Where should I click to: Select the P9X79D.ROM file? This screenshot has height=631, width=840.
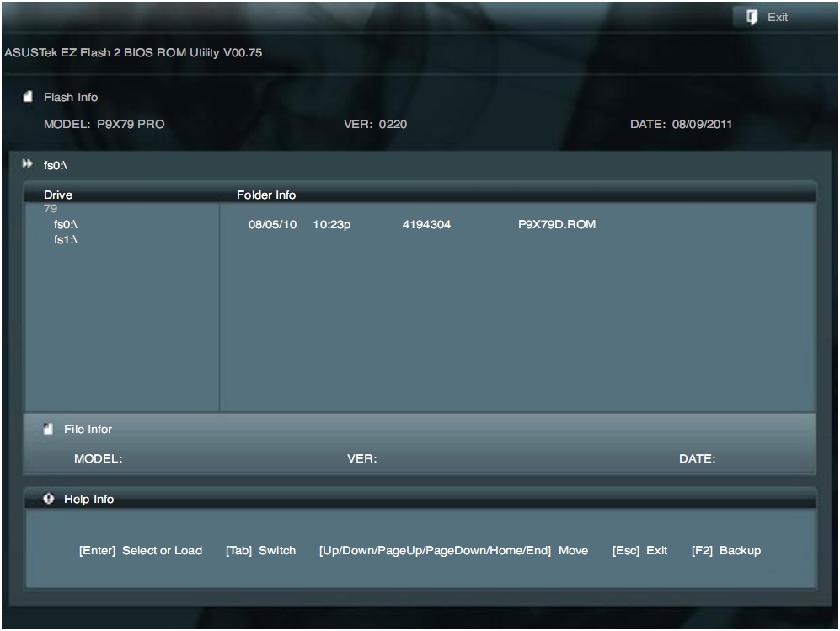tap(557, 224)
